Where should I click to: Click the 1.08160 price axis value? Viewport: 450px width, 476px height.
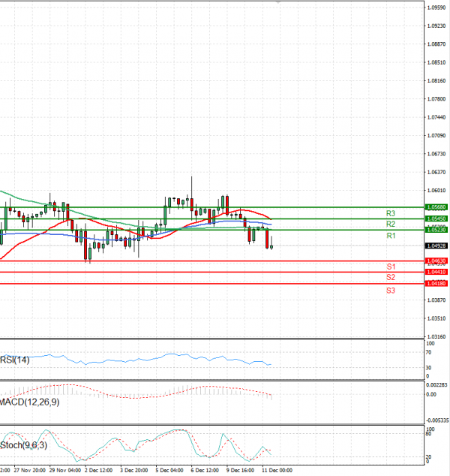pyautogui.click(x=436, y=81)
